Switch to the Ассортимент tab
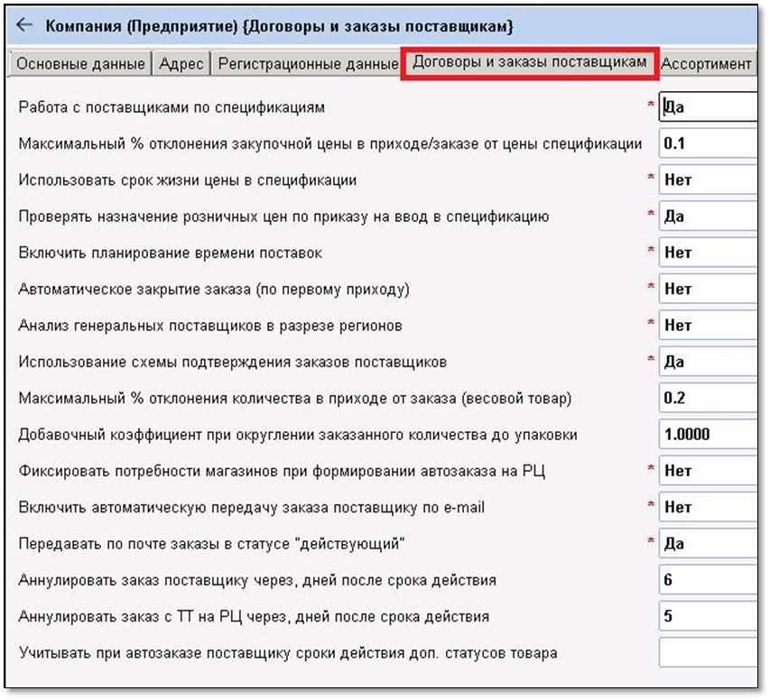The image size is (770, 700). [x=706, y=64]
